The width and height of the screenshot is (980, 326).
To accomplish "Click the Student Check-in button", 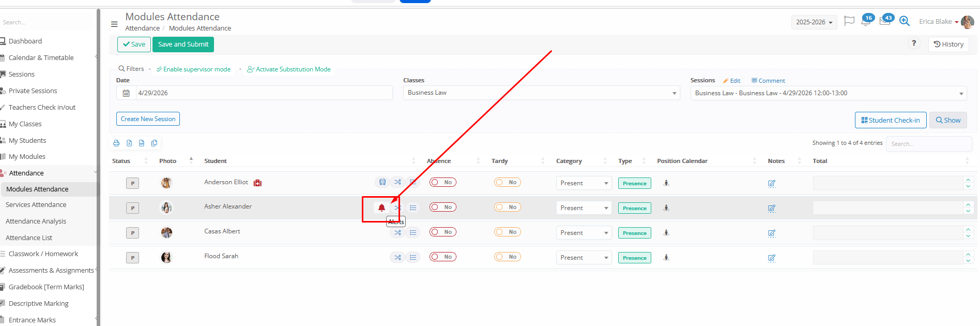I will tap(890, 120).
